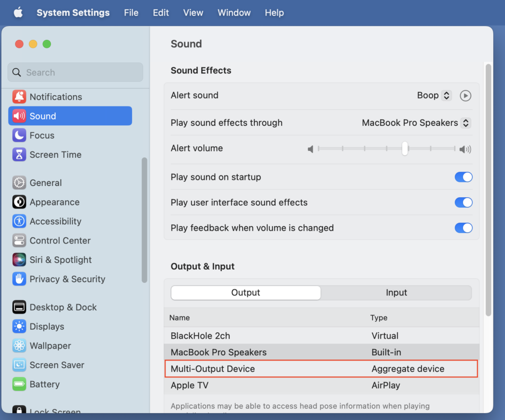
Task: Open Siri & Spotlight settings label
Action: (x=61, y=260)
